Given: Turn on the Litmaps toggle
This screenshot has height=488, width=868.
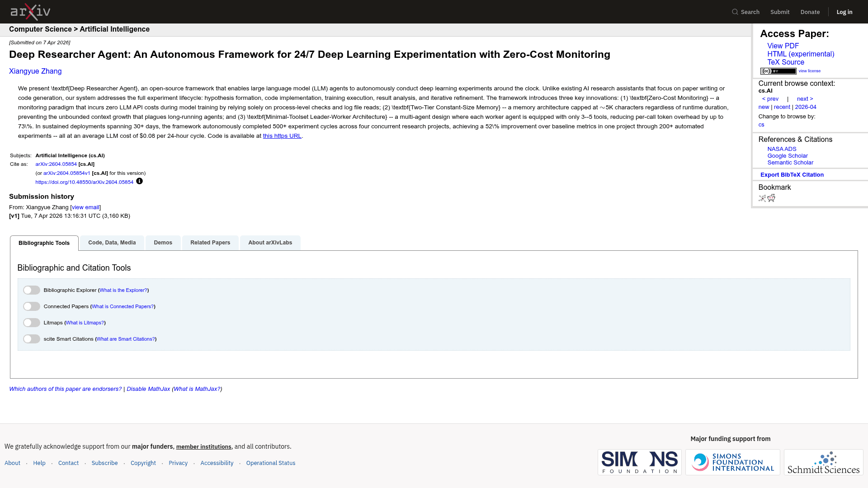Looking at the screenshot, I should pos(32,323).
